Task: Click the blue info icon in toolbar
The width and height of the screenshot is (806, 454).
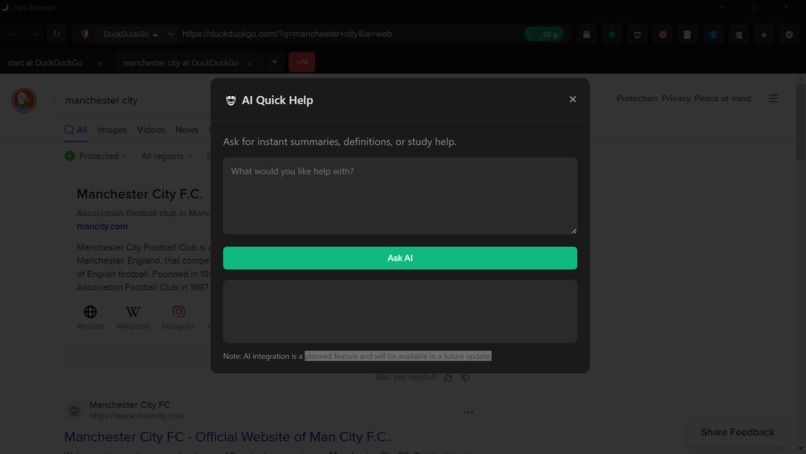Action: click(713, 34)
